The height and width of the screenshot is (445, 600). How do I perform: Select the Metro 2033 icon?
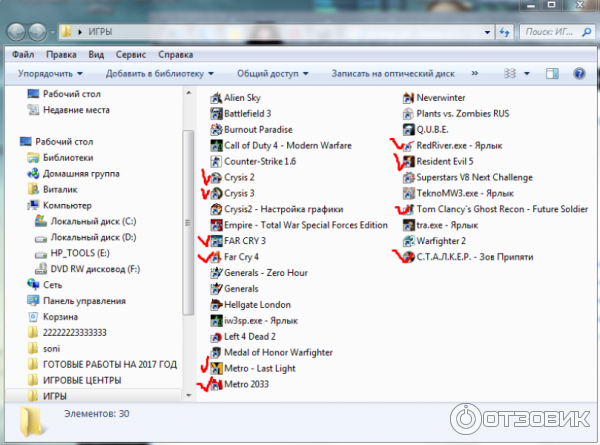pos(216,385)
